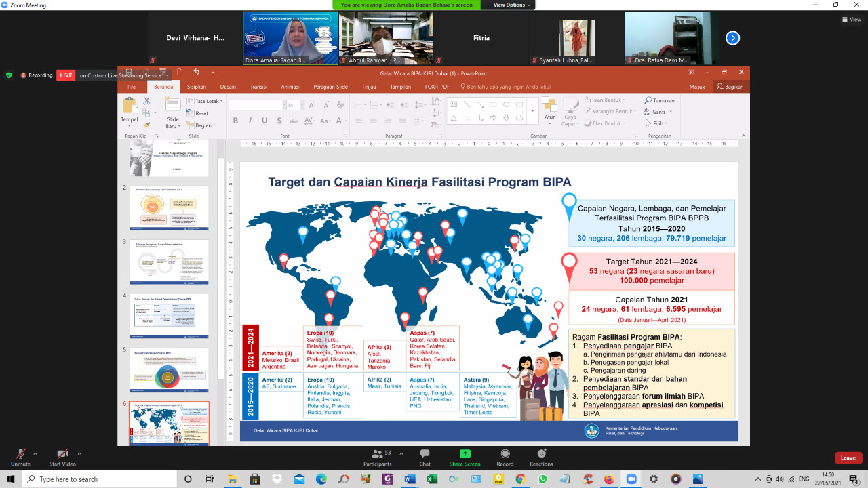Open the Reactions menu in Zoom
The image size is (868, 488).
pos(541,453)
